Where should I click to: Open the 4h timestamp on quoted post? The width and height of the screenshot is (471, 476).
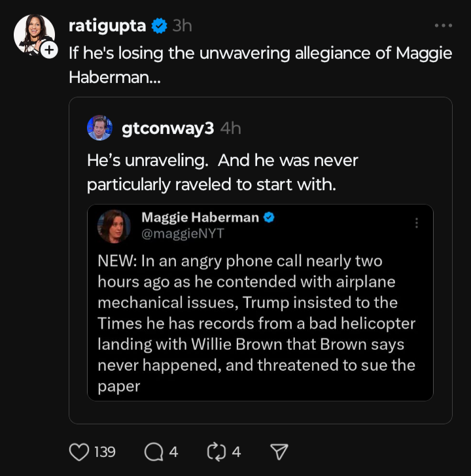pyautogui.click(x=231, y=128)
